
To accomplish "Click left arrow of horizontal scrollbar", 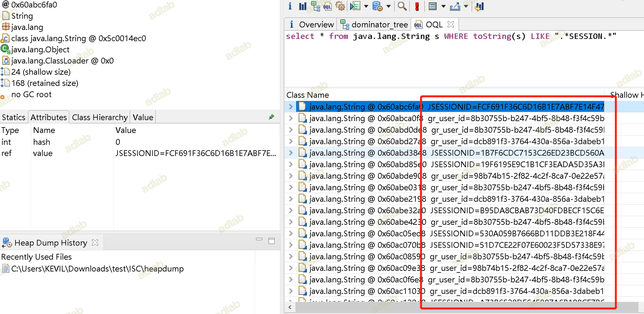I will click(x=290, y=307).
